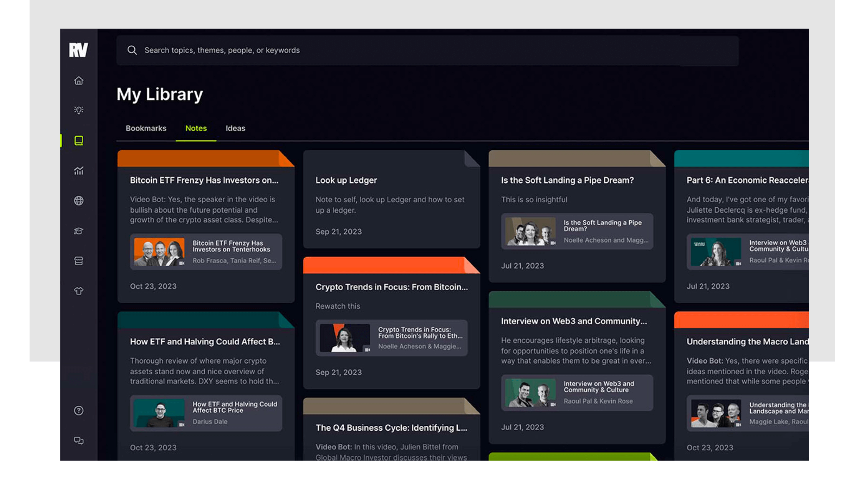The height and width of the screenshot is (504, 864).
Task: Select the Notes tab
Action: (196, 128)
